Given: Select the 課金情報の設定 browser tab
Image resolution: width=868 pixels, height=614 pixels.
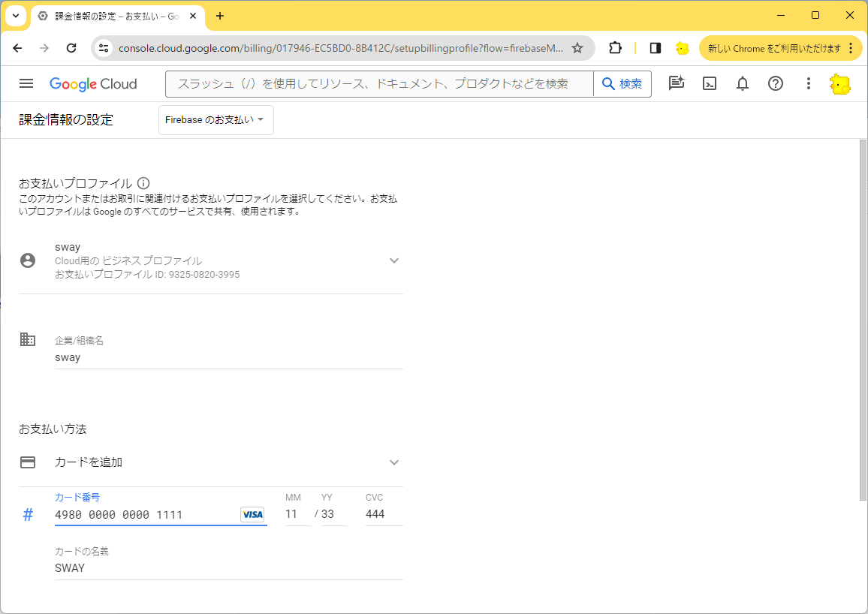Looking at the screenshot, I should [117, 16].
